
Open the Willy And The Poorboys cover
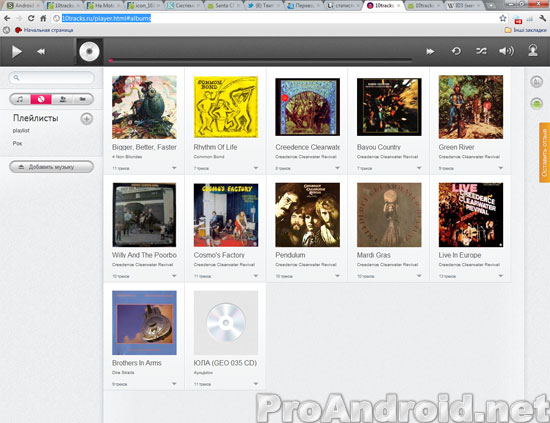(x=144, y=215)
